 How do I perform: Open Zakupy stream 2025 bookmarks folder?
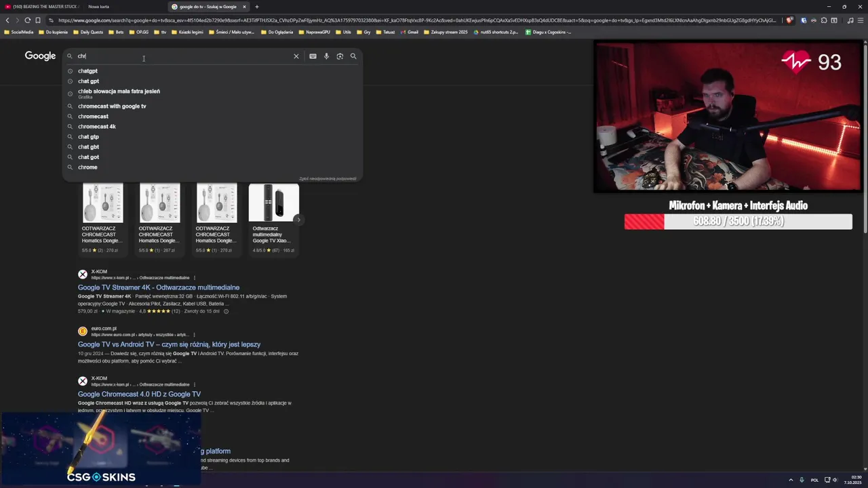tap(446, 32)
